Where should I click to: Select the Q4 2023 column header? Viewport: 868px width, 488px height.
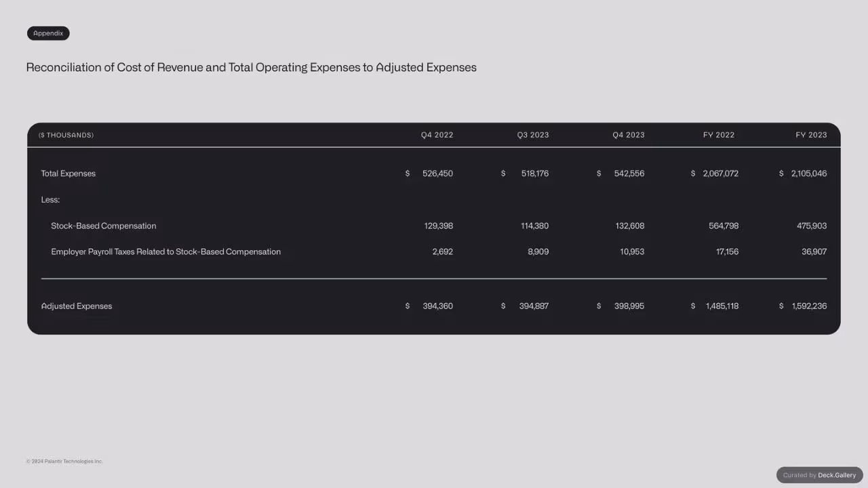point(629,135)
